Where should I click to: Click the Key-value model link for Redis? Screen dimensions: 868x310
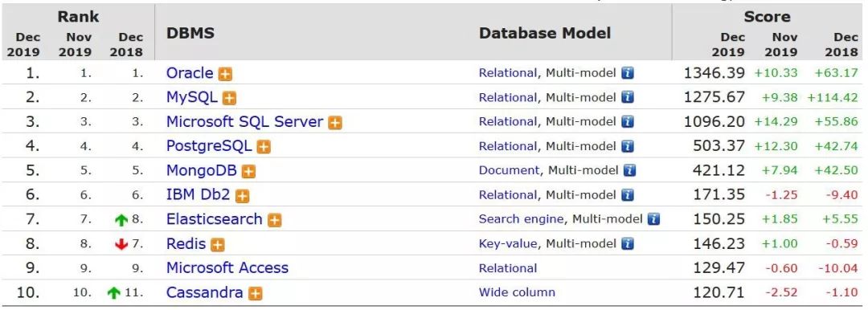pos(508,244)
